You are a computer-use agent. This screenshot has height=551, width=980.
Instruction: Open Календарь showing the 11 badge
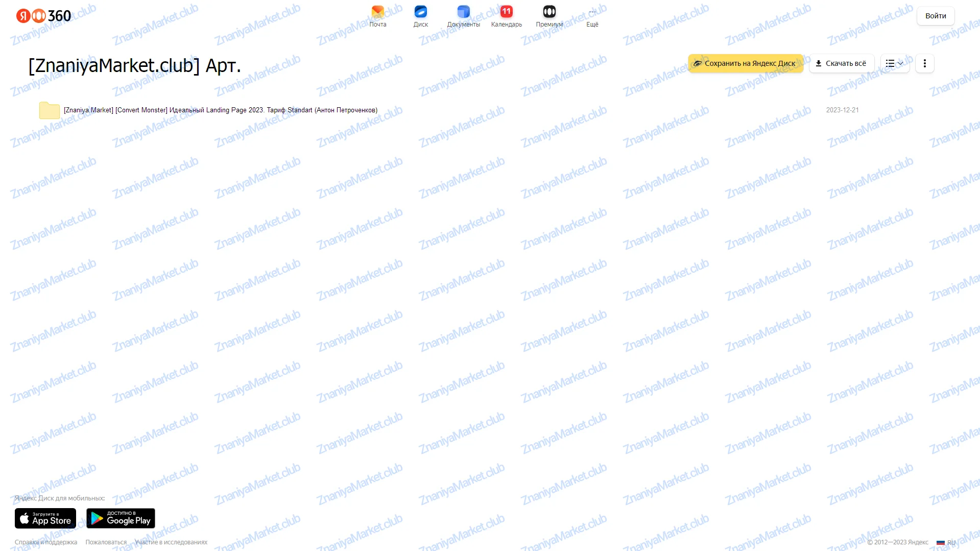coord(506,15)
